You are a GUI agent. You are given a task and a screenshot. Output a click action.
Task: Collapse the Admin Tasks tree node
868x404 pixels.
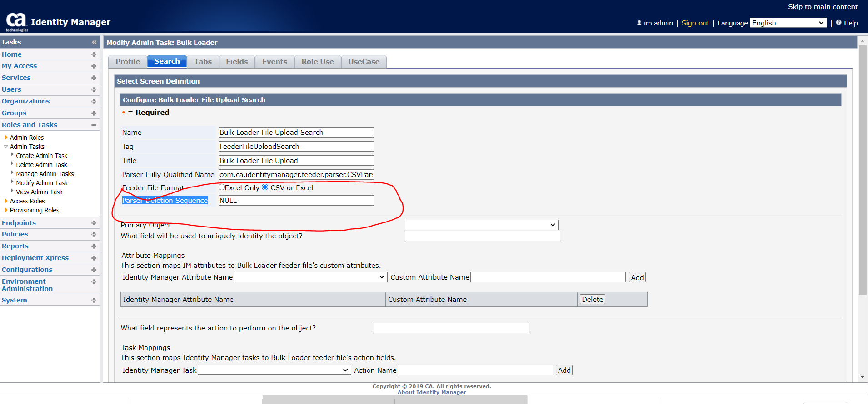coord(6,147)
